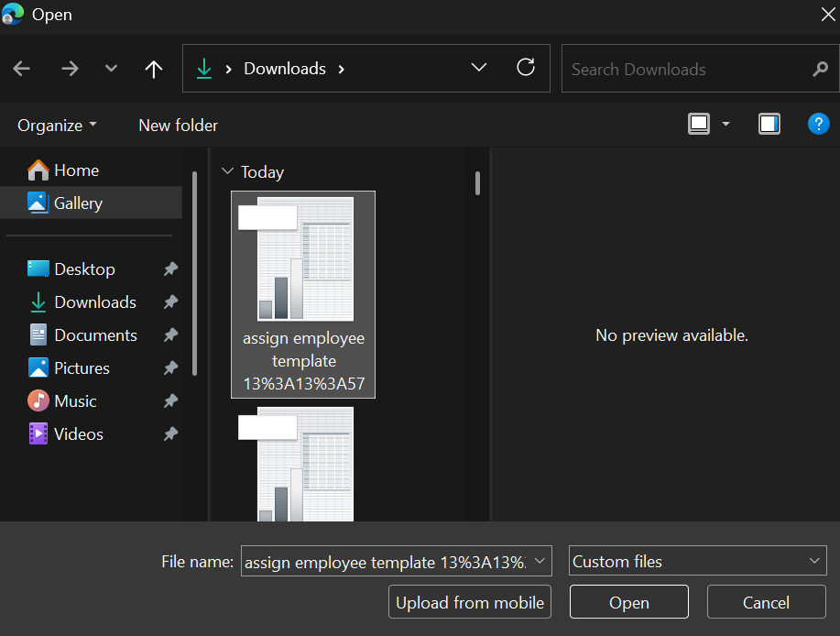Open Downloads in the sidebar

click(x=95, y=302)
